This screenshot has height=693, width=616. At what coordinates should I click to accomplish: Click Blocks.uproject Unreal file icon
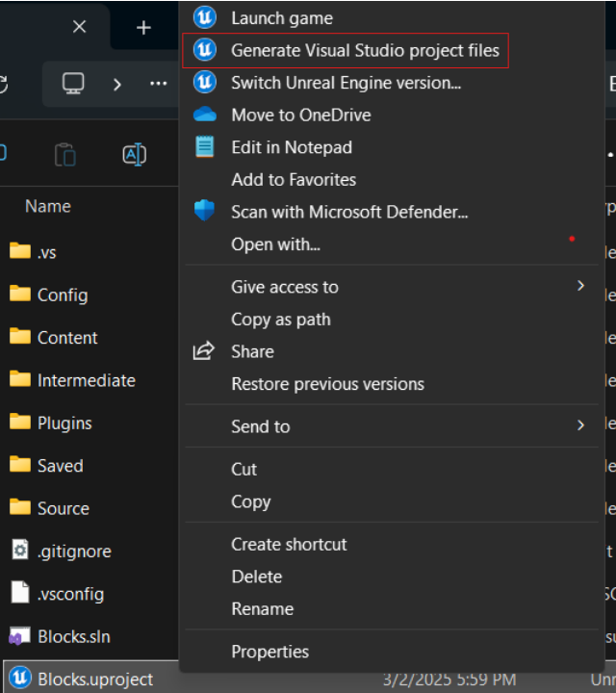tap(20, 678)
